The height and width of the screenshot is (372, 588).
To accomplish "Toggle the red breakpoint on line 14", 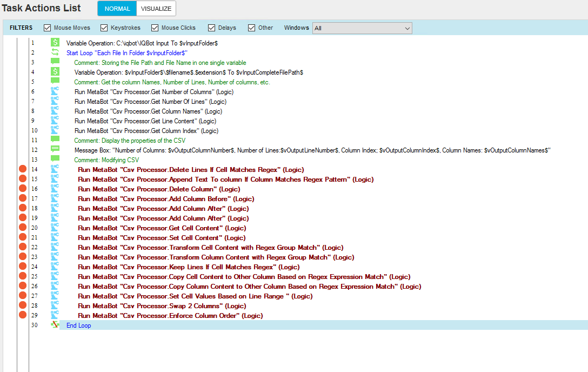I will click(x=23, y=169).
